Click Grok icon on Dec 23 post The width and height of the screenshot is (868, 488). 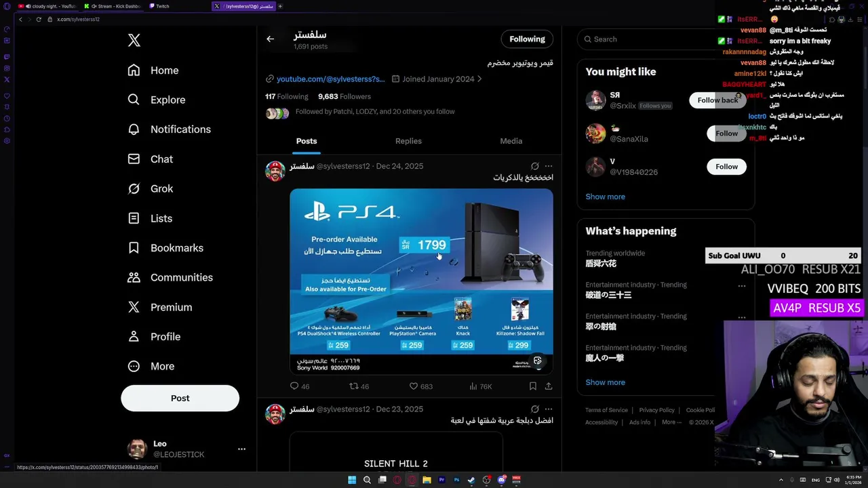(535, 409)
